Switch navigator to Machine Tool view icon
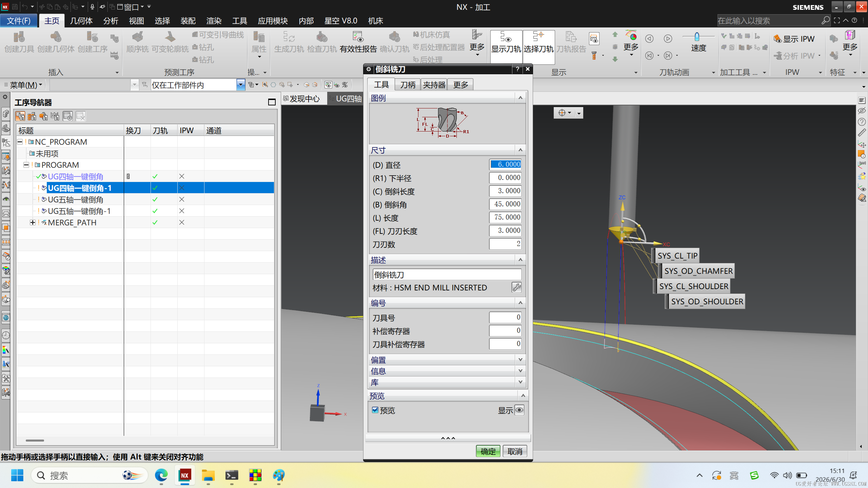Viewport: 868px width, 488px height. pos(32,117)
